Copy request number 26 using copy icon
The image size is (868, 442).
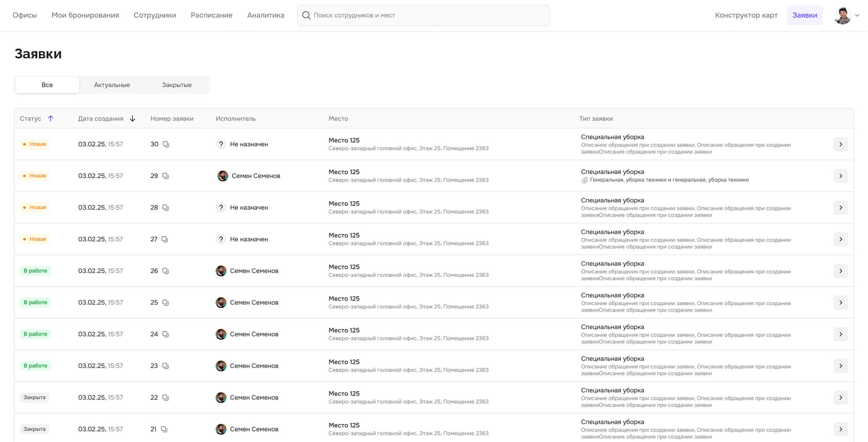tap(165, 271)
